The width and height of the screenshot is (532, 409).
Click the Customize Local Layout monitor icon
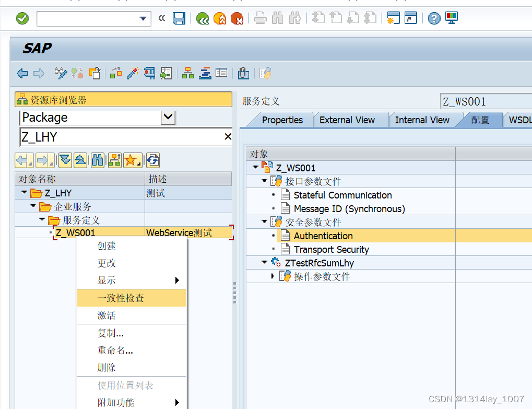[452, 18]
